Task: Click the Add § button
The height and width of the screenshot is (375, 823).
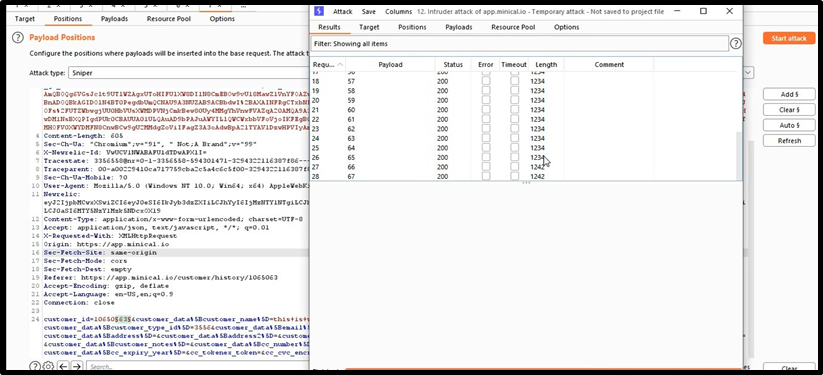Action: click(x=789, y=95)
